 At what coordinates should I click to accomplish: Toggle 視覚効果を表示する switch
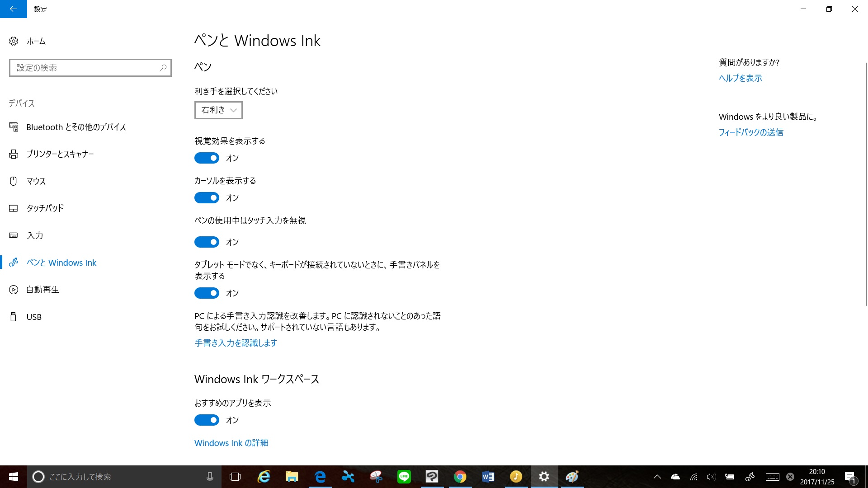click(207, 158)
